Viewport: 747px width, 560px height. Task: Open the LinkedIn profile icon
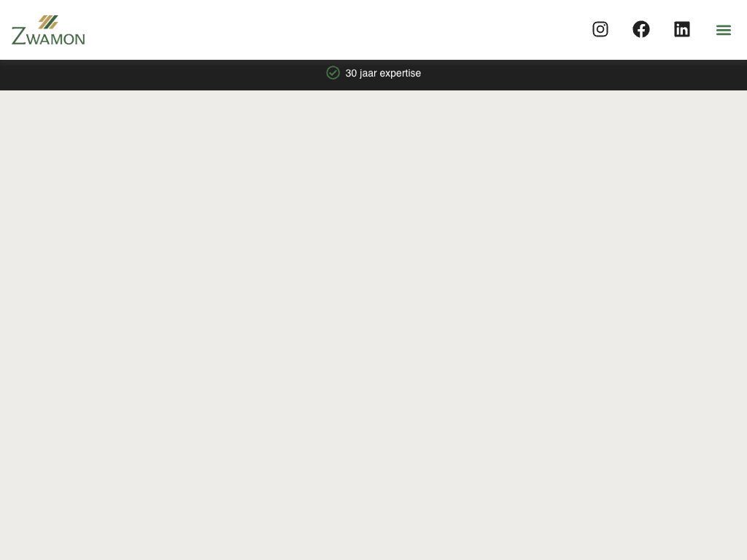click(682, 29)
